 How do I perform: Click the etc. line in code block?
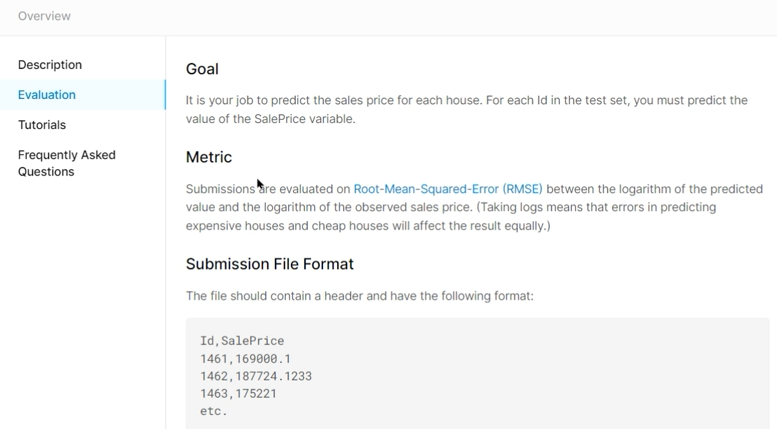tap(214, 411)
